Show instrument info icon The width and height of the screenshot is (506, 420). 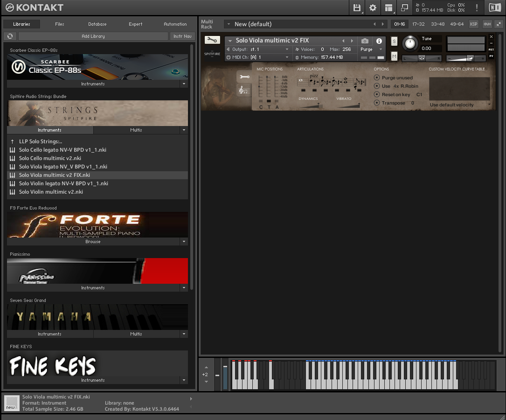379,41
